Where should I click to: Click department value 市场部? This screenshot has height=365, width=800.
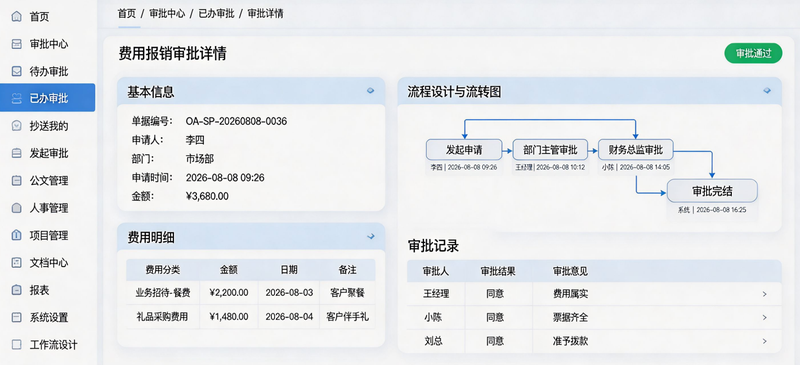[x=199, y=159]
